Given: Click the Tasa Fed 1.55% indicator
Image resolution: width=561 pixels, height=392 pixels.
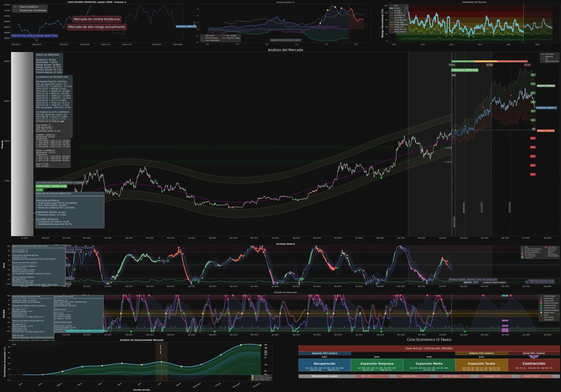Looking at the screenshot, I should [451, 376].
